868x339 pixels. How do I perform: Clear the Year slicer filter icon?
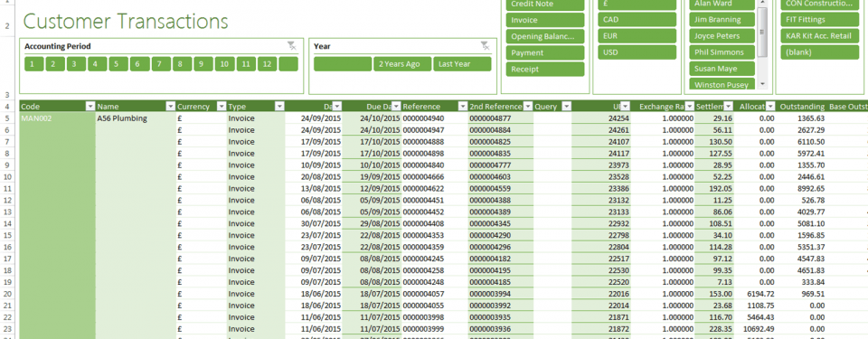tap(485, 46)
